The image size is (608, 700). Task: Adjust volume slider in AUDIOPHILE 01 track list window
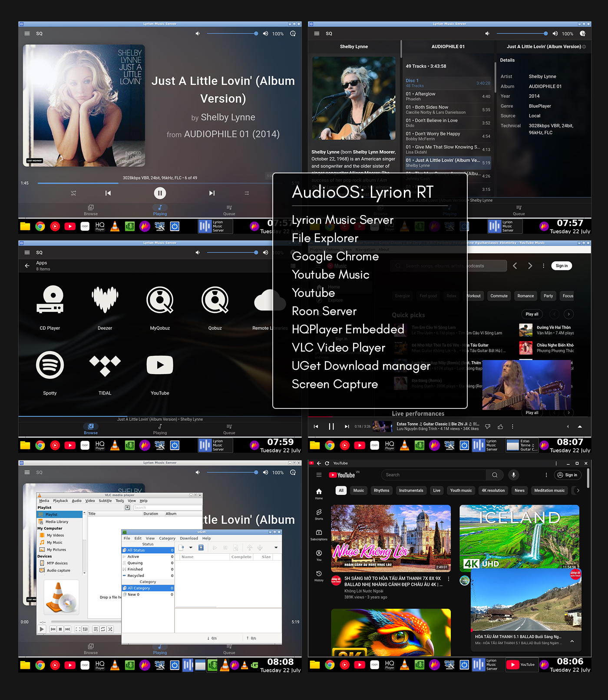tap(522, 33)
